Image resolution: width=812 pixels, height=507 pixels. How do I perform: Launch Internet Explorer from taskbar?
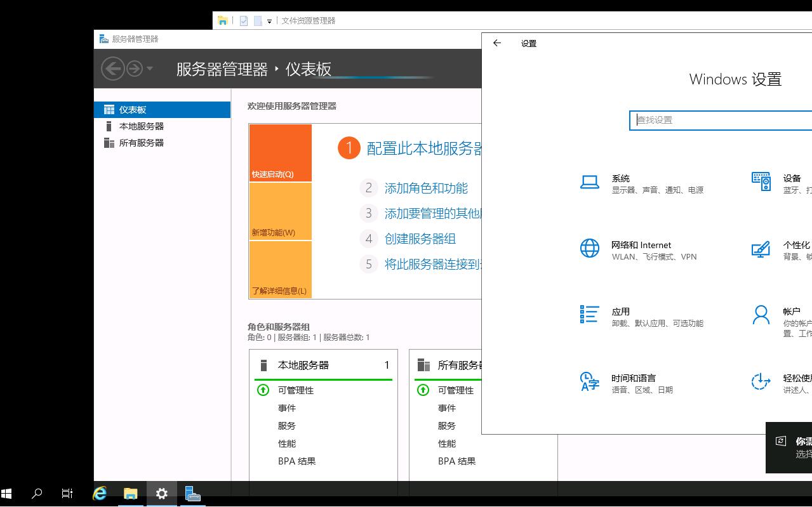tap(100, 493)
